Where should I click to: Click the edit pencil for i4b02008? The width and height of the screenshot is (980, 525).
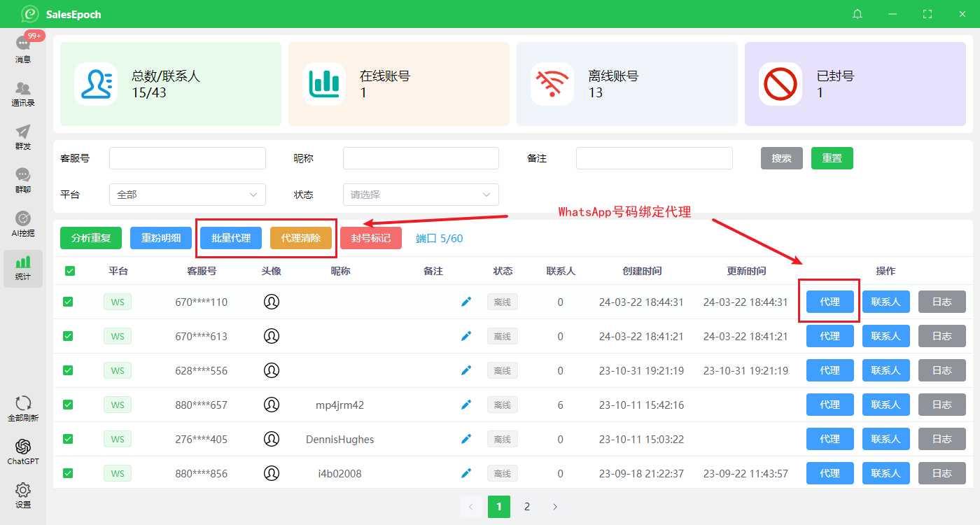[x=466, y=473]
